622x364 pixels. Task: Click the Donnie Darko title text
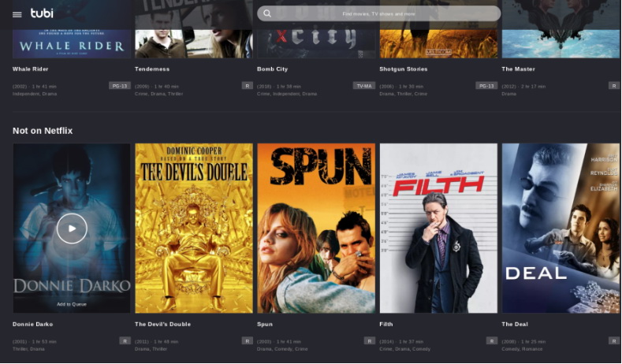tap(32, 325)
